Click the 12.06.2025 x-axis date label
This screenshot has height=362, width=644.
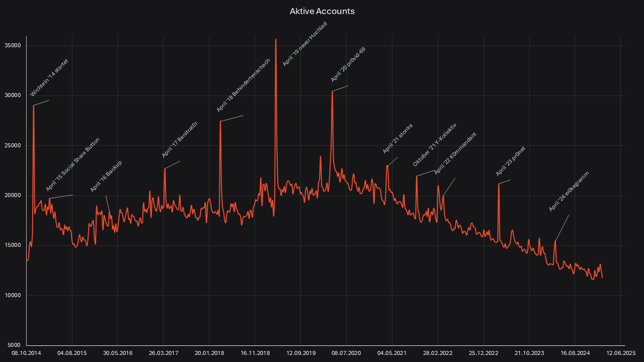click(x=620, y=353)
